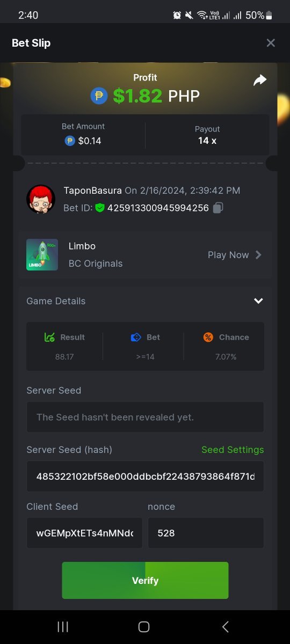The image size is (290, 644).
Task: Copy the Bet ID with copy icon
Action: (218, 208)
